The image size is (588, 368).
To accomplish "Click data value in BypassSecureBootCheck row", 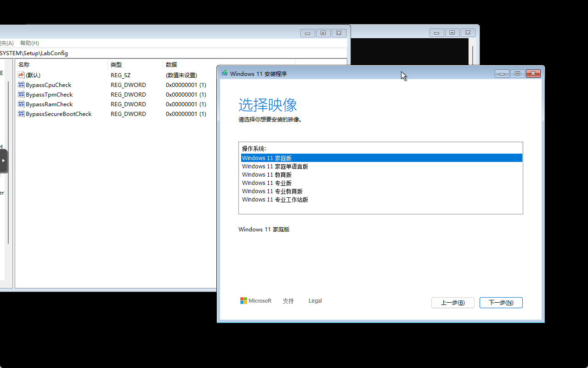I will click(186, 114).
